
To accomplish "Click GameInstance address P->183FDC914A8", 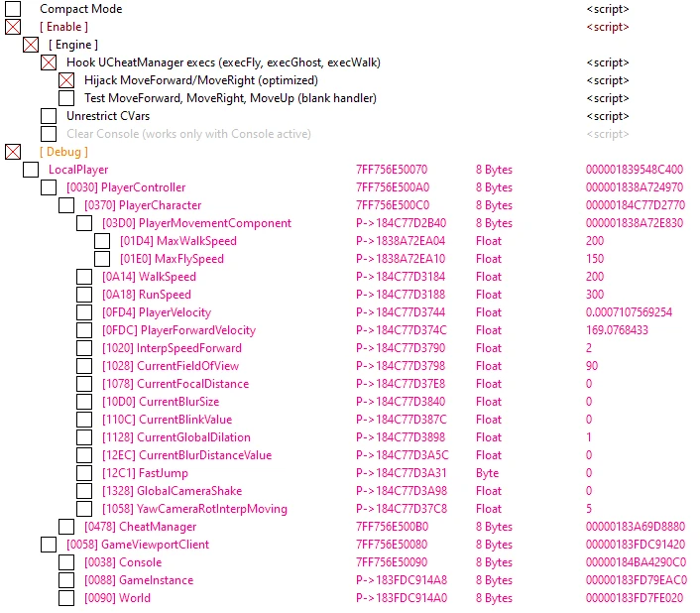I will 402,580.
